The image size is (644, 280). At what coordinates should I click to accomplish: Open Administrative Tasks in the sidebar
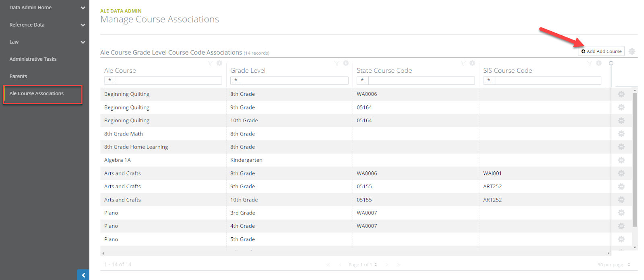pos(33,59)
